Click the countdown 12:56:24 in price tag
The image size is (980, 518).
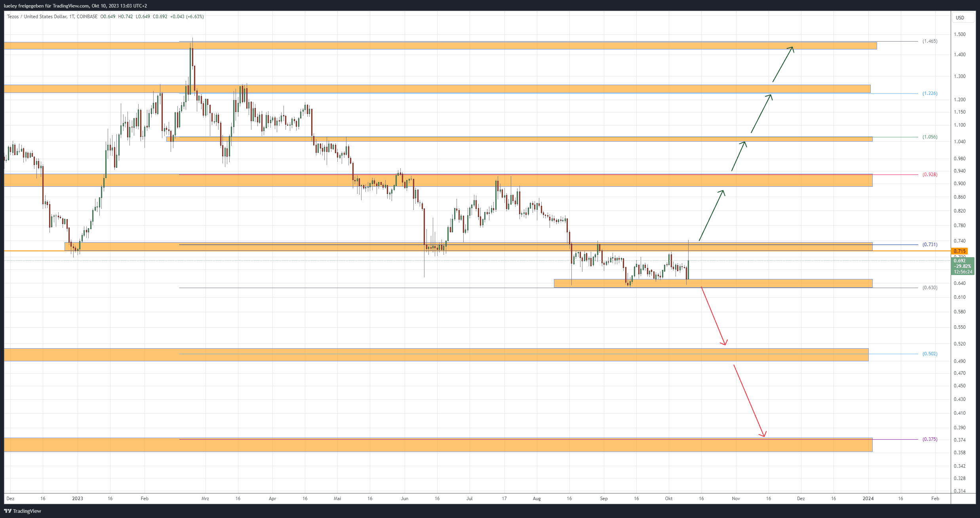963,272
